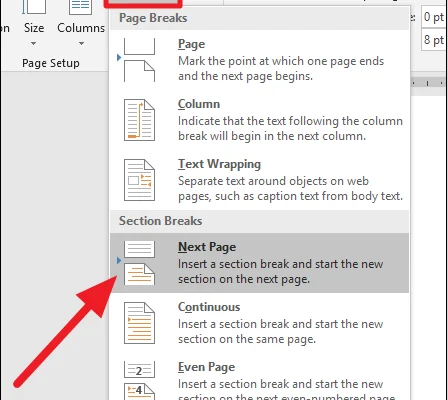Viewport: 447px width, 400px height.
Task: Click the 8 pt spacing field
Action: point(434,40)
